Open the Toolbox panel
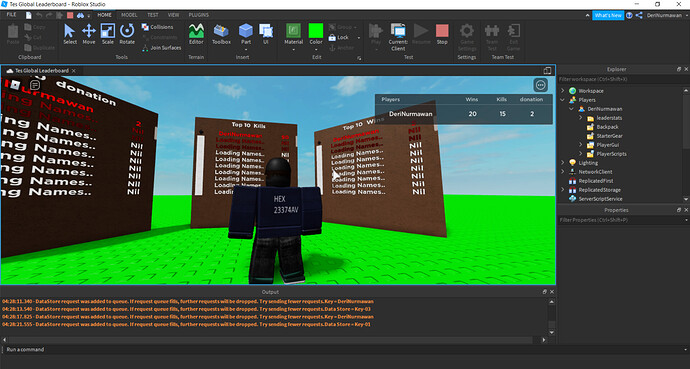This screenshot has width=690, height=369. pos(221,34)
